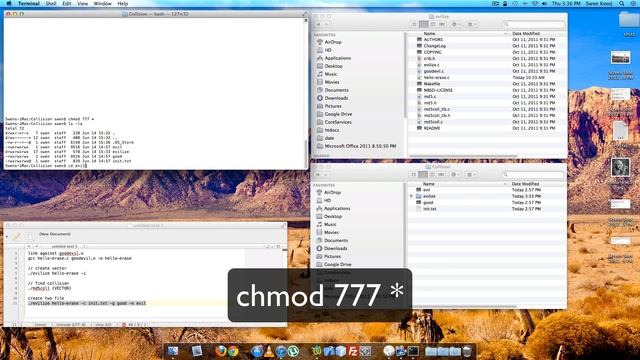The image size is (640, 360).
Task: Open the View menu
Action: [x=82, y=3]
